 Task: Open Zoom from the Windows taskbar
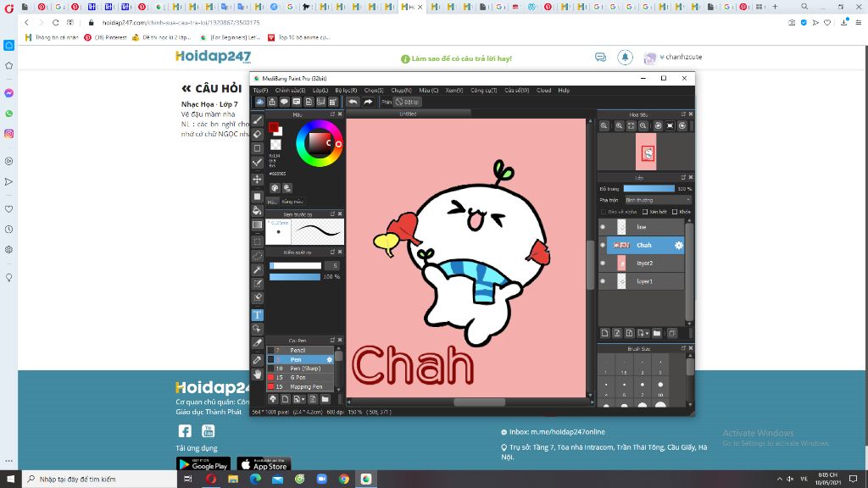point(321,480)
